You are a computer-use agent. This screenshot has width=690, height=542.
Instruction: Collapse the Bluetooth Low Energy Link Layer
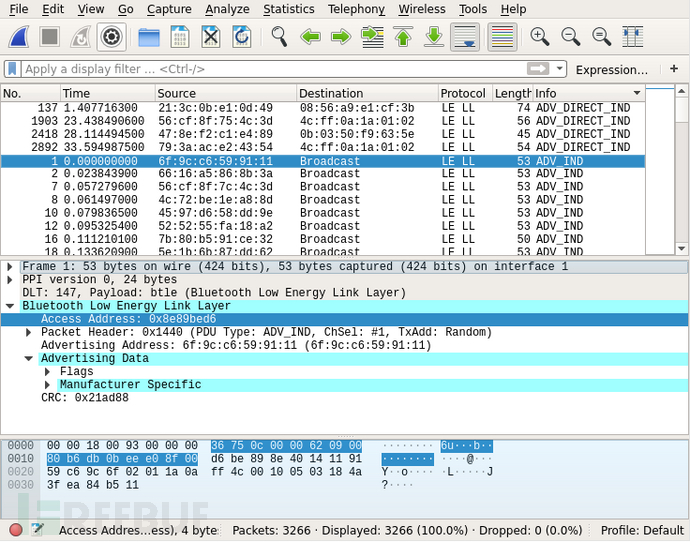point(9,306)
